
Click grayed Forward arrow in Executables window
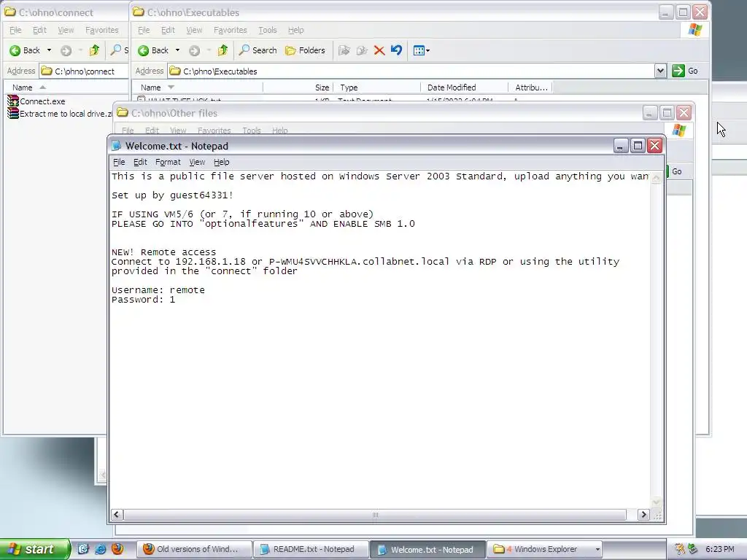coord(194,50)
